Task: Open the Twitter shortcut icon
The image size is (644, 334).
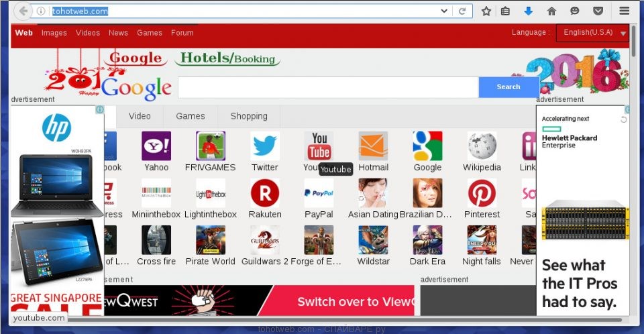Action: pyautogui.click(x=265, y=146)
